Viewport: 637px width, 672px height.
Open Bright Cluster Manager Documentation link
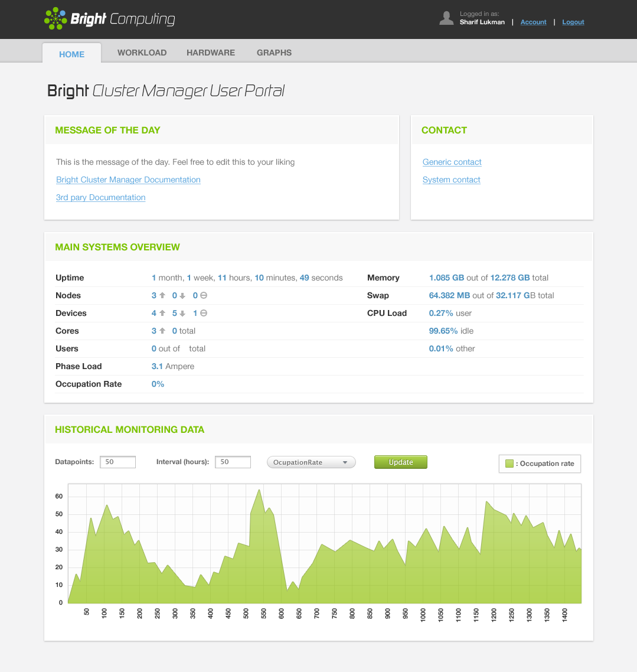(x=128, y=180)
